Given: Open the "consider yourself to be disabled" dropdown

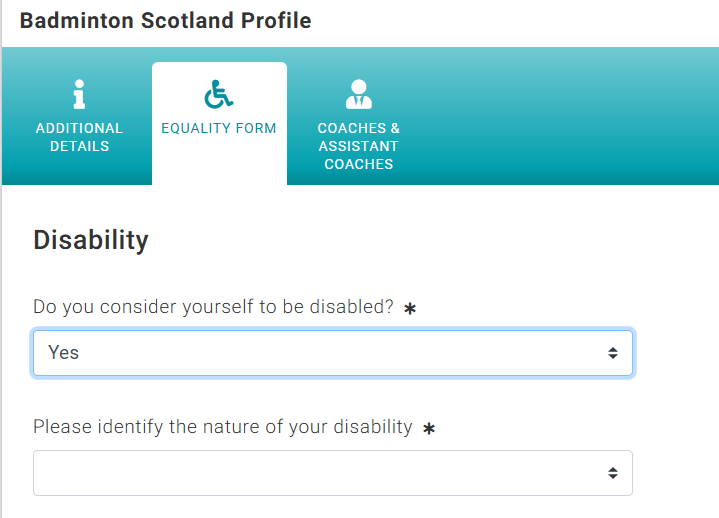Looking at the screenshot, I should point(333,353).
